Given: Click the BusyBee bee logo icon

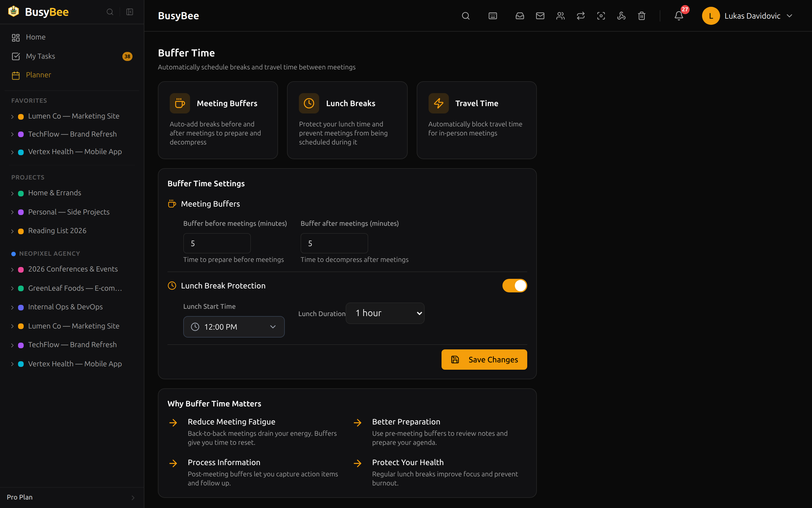Looking at the screenshot, I should click(14, 11).
